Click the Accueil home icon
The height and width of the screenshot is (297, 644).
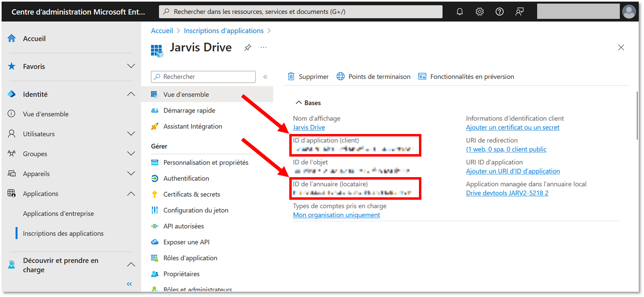(x=12, y=38)
